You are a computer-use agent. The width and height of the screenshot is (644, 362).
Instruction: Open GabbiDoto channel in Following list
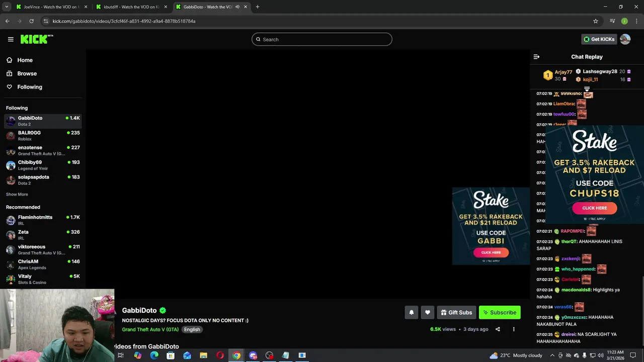point(43,121)
